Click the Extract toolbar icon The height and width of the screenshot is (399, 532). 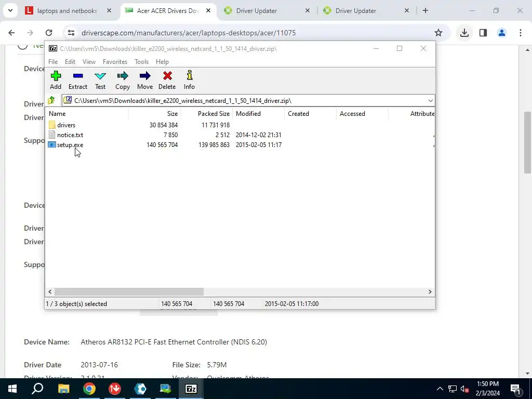coord(78,80)
